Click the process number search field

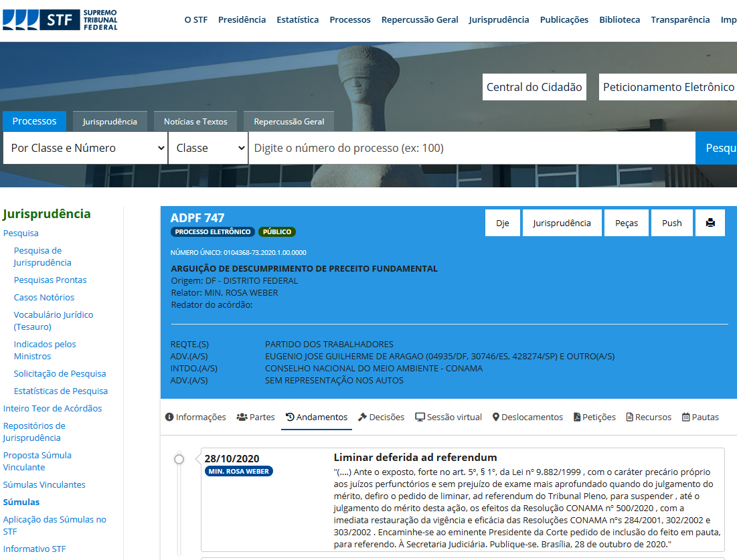[x=472, y=148]
